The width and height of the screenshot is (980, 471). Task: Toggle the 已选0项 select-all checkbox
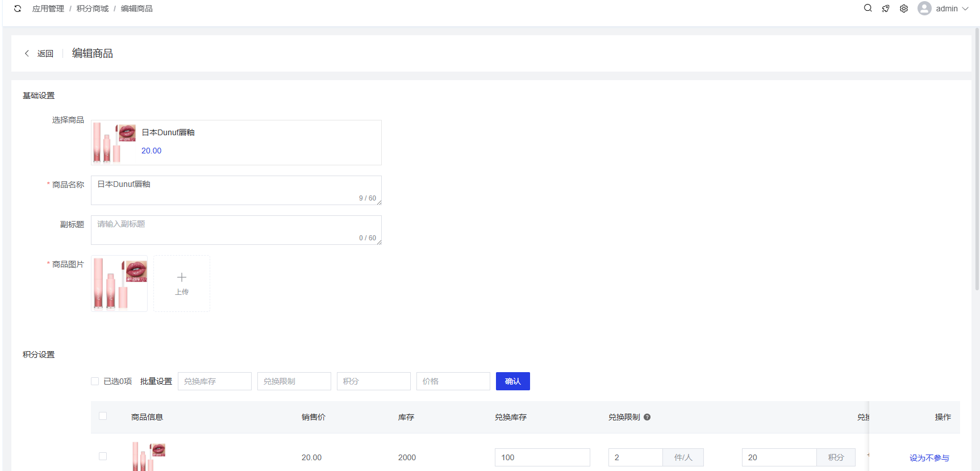95,381
